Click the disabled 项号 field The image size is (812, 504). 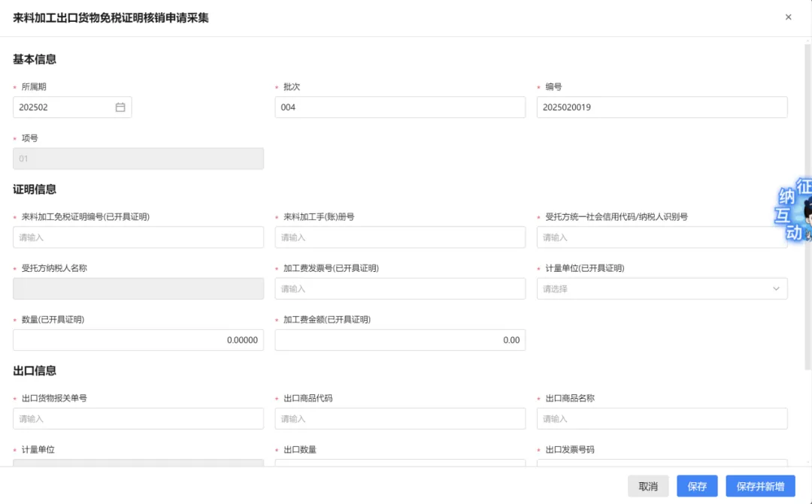coord(138,158)
